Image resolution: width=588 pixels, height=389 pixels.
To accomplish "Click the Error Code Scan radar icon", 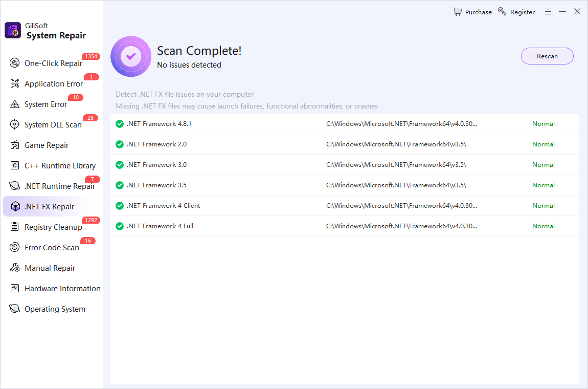I will pos(15,247).
